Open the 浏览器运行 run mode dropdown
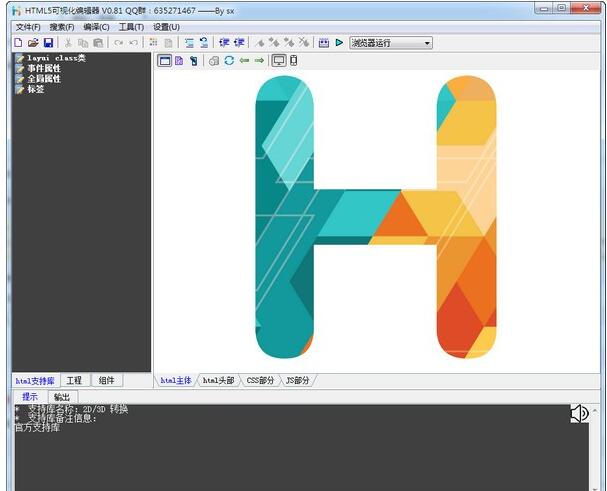The height and width of the screenshot is (491, 607). point(390,43)
